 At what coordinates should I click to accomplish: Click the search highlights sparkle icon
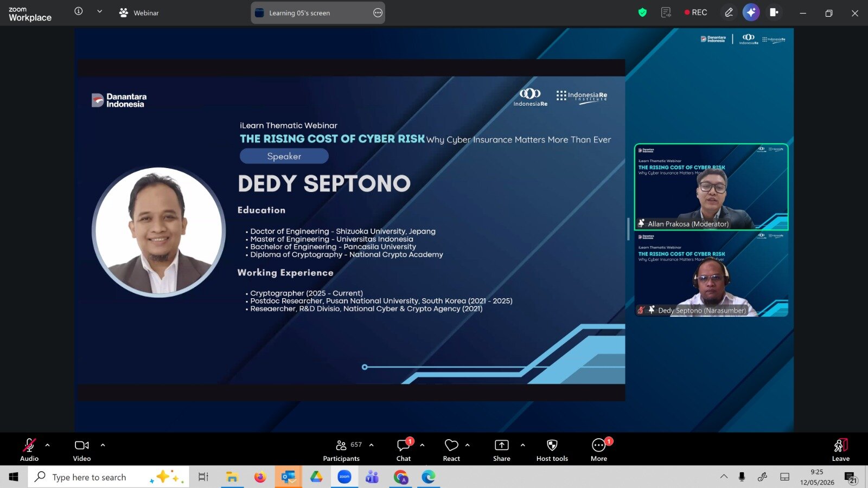tap(168, 477)
